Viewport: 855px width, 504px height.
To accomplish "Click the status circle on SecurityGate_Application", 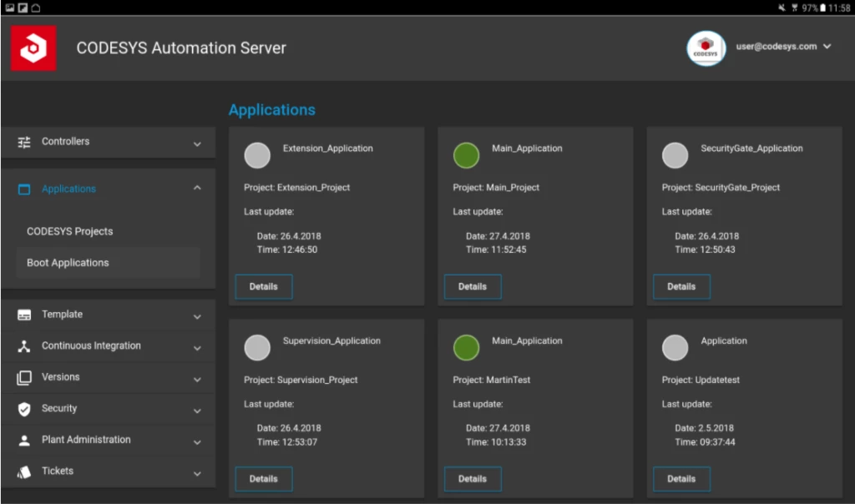I will pyautogui.click(x=675, y=154).
